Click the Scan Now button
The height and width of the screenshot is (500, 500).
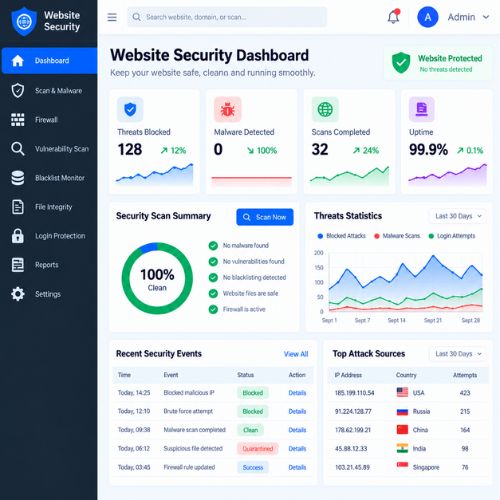coord(265,217)
